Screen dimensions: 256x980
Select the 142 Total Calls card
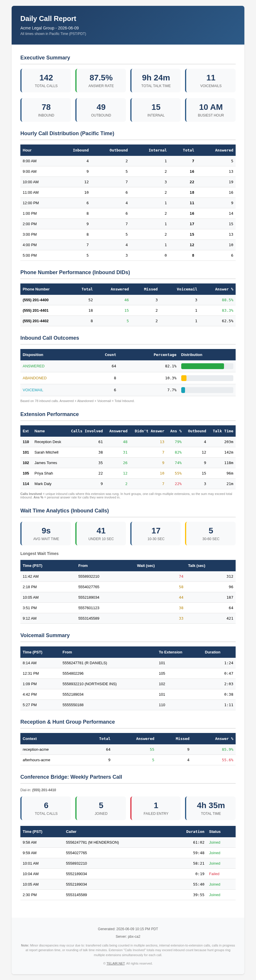pyautogui.click(x=46, y=81)
